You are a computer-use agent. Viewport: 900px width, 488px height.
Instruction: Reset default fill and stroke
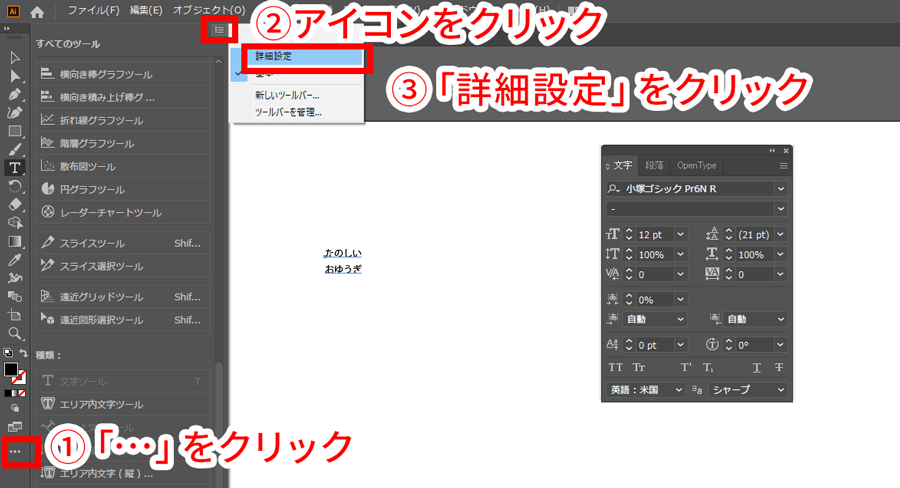(x=7, y=353)
